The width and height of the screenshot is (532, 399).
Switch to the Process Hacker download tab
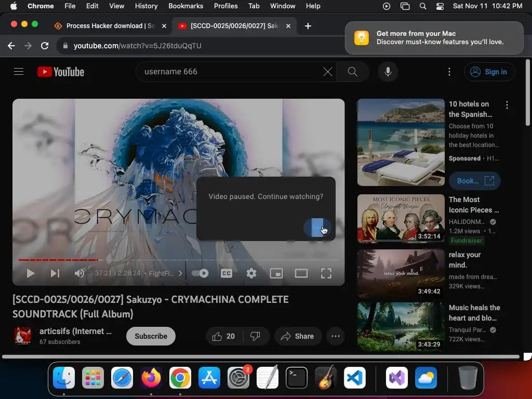tap(109, 26)
